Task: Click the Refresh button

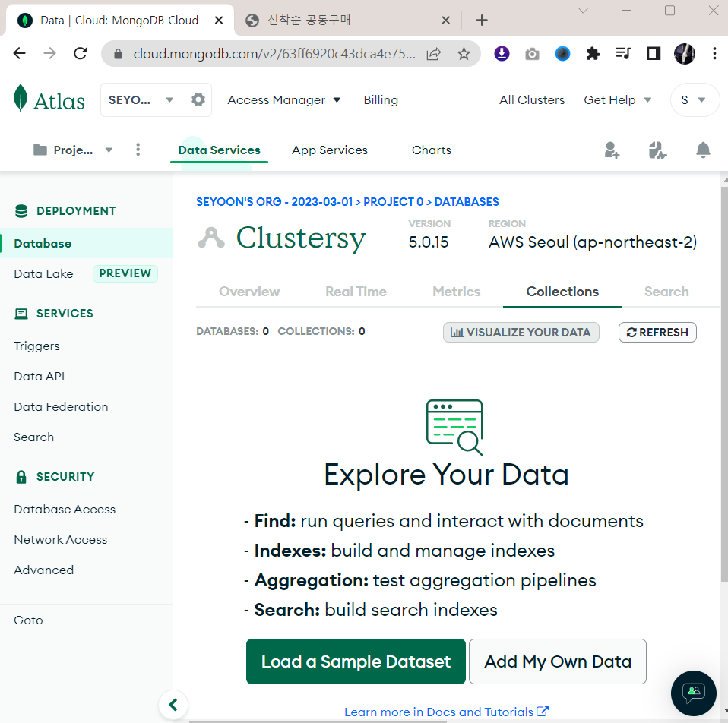Action: [657, 333]
